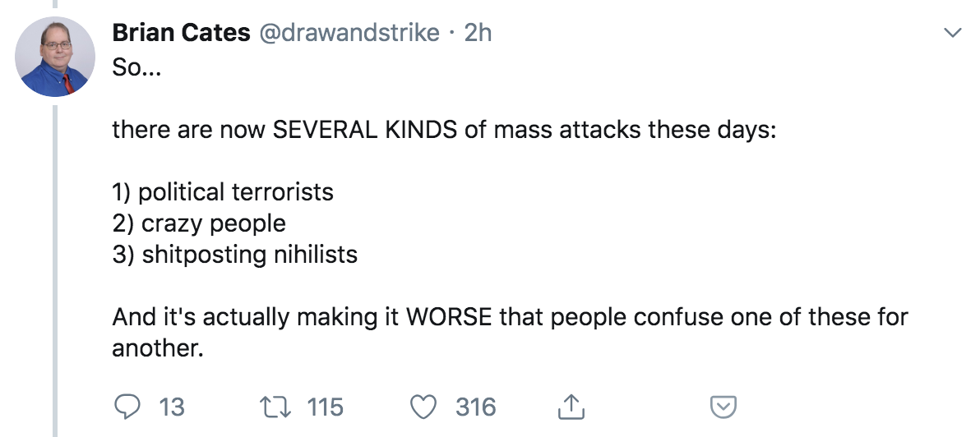Click the "1) political terrorists" line

[223, 192]
